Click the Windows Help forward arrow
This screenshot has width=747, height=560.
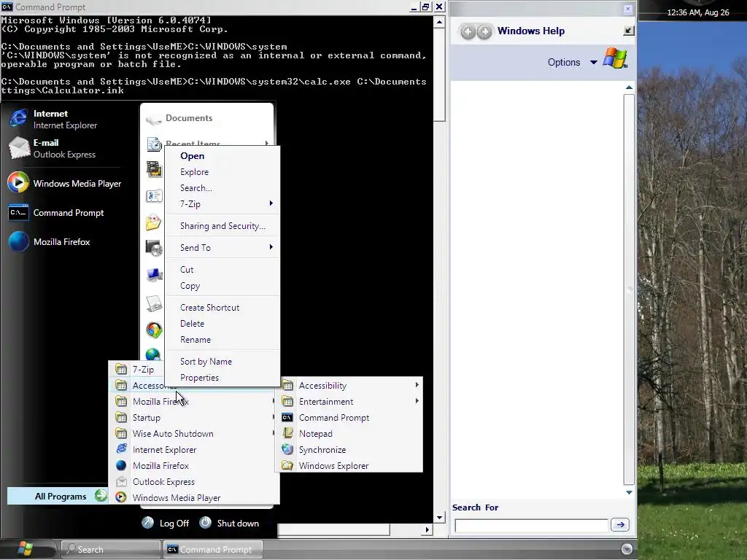tap(484, 31)
